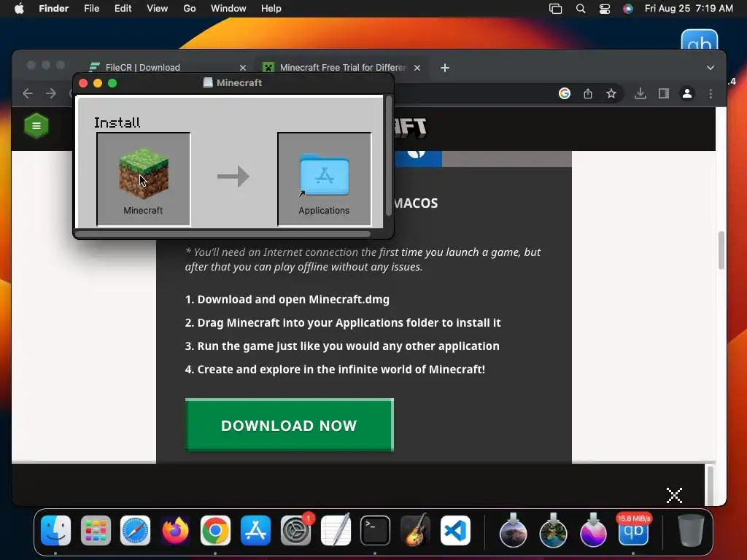Image resolution: width=747 pixels, height=560 pixels.
Task: Click the Minecraft window horizontal scrollbar
Action: tap(222, 234)
